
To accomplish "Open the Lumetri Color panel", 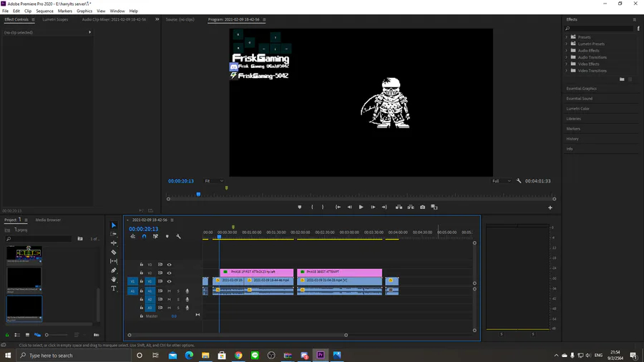I will [x=577, y=109].
